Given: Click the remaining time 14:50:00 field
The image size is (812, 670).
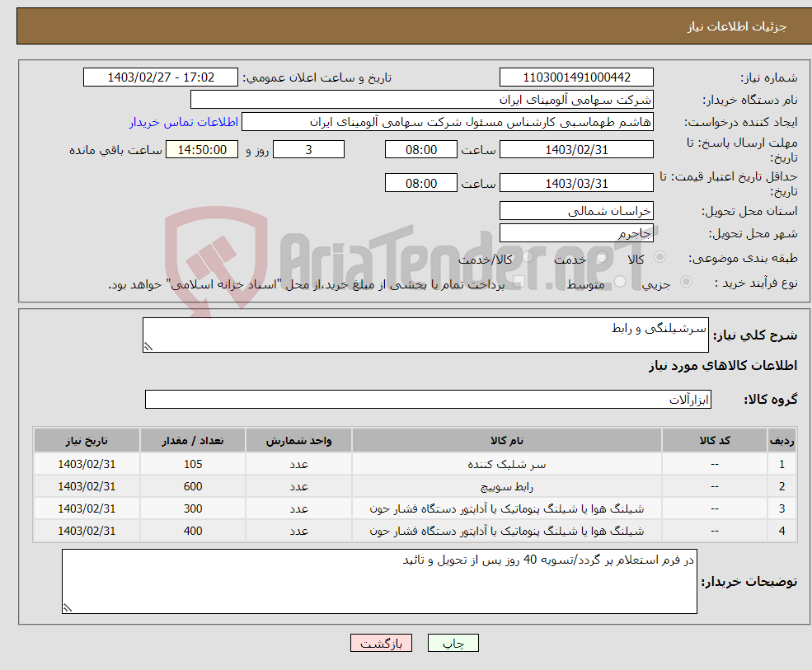Looking at the screenshot, I should point(202,150).
